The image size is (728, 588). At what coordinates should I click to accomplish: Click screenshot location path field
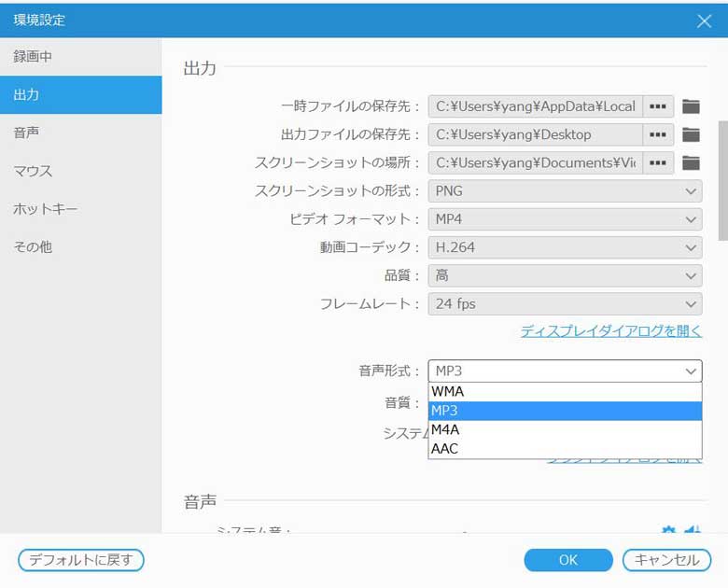pos(536,163)
